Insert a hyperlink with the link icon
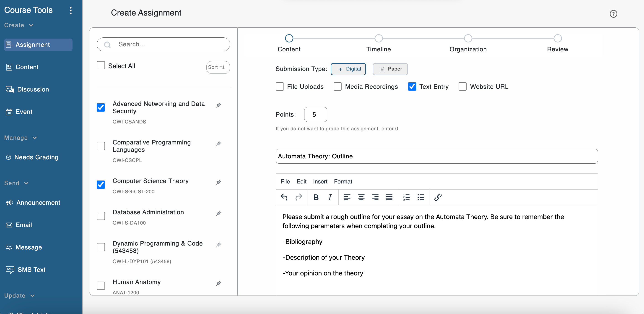Image resolution: width=644 pixels, height=314 pixels. click(x=438, y=197)
